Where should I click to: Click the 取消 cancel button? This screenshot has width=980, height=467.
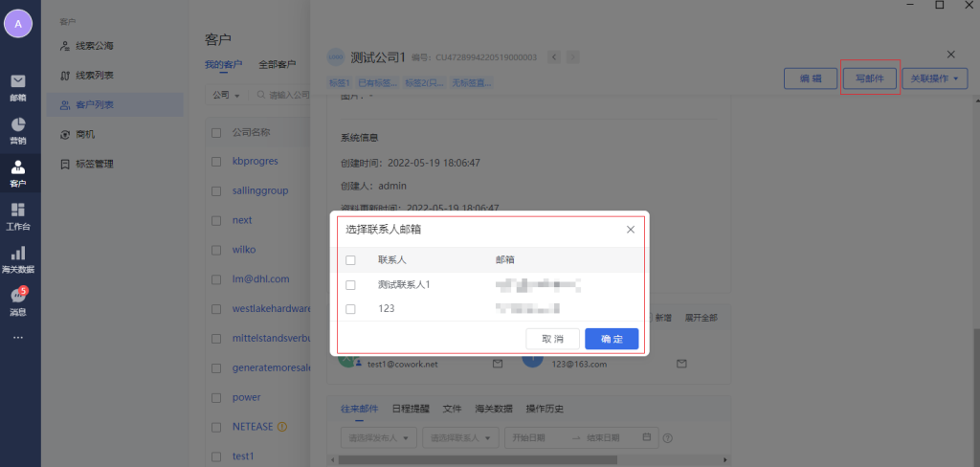[552, 339]
